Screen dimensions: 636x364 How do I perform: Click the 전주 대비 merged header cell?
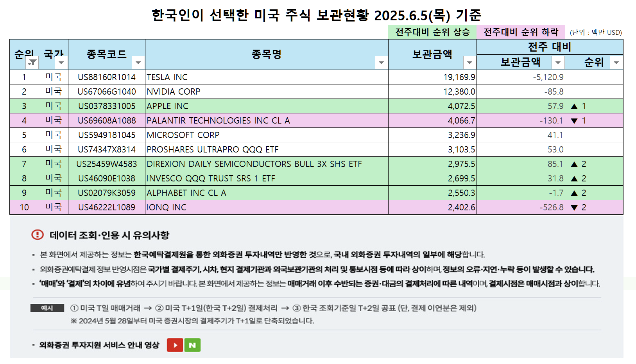pos(550,47)
